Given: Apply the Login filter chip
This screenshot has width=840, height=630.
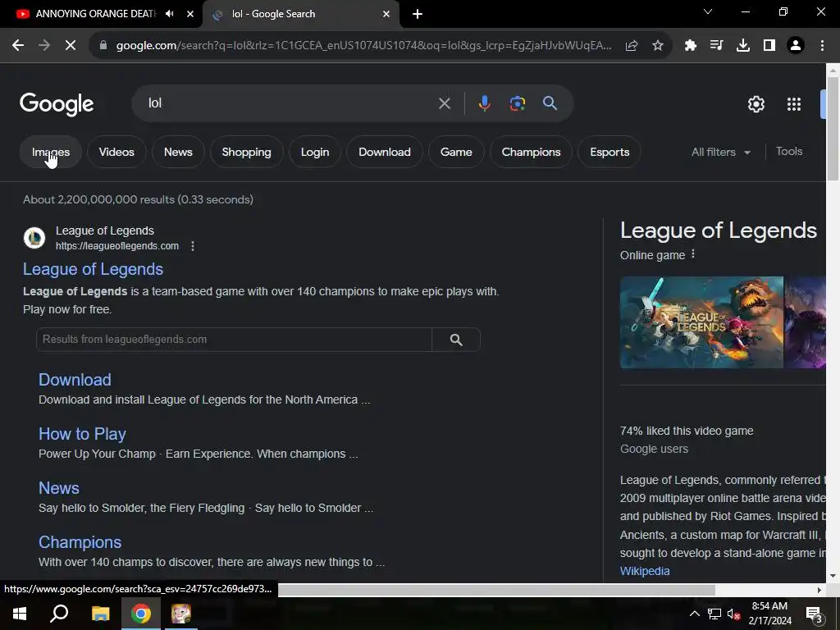Looking at the screenshot, I should tap(315, 152).
